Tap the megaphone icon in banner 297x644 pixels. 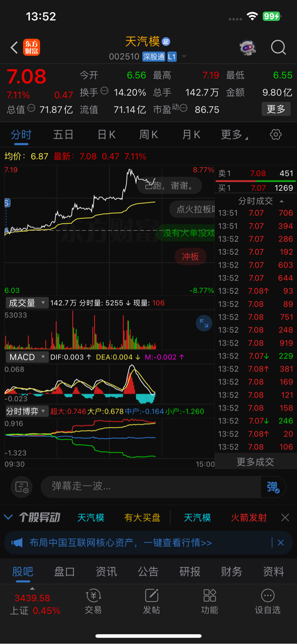click(17, 543)
